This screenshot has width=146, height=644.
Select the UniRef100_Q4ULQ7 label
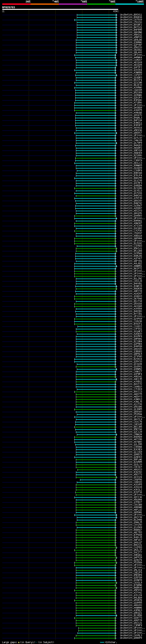click(x=131, y=542)
